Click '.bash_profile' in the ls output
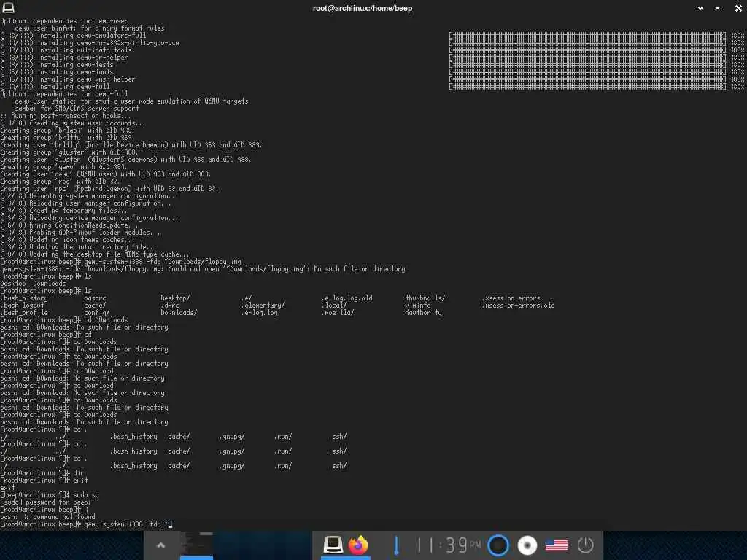Screen dimensions: 747x560 point(24,312)
